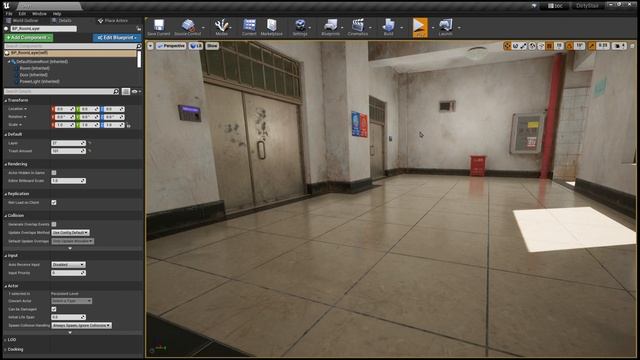640x360 pixels.
Task: Click the Launch toolbar icon
Action: point(445,25)
